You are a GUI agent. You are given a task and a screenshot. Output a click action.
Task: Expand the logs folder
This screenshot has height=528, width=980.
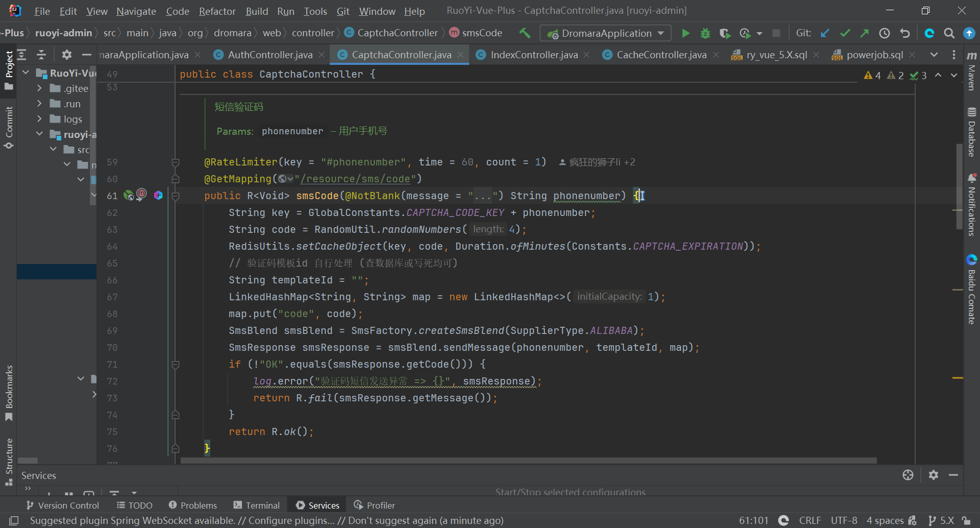(x=39, y=119)
